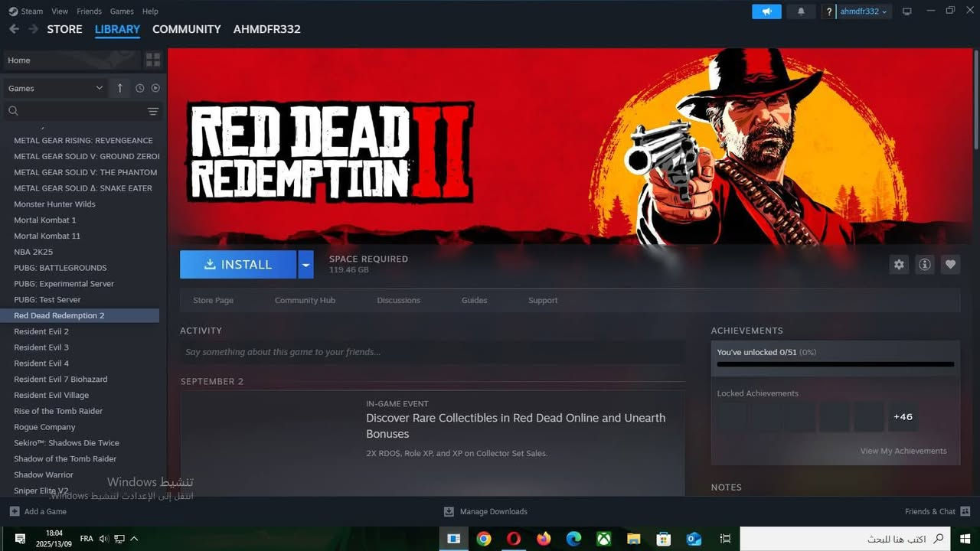Open the announcements megaphone icon
Image resolution: width=980 pixels, height=551 pixels.
click(766, 11)
